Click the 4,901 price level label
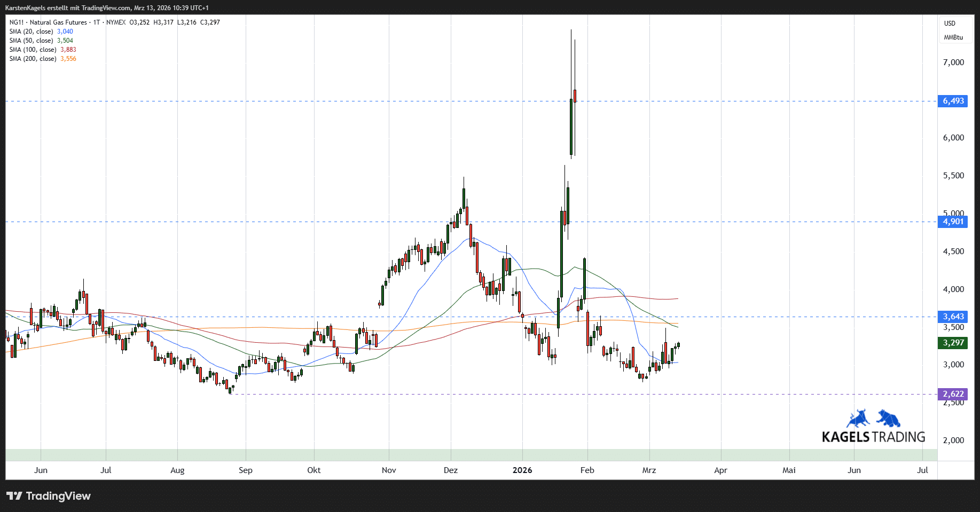This screenshot has width=980, height=512. [953, 222]
